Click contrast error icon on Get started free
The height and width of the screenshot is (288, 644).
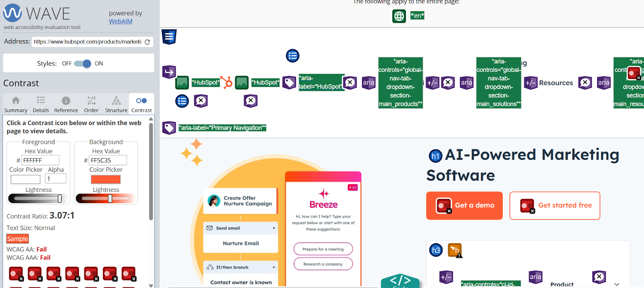pos(528,206)
